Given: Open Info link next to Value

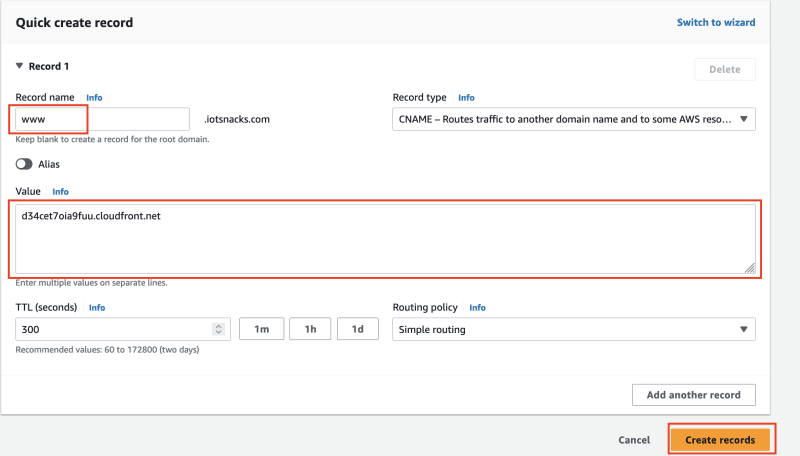Looking at the screenshot, I should (60, 191).
